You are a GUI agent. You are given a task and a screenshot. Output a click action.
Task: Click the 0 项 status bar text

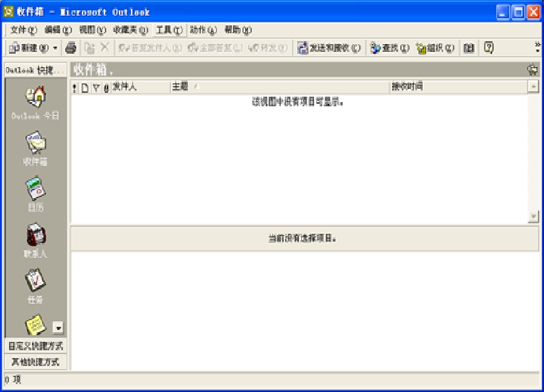pos(13,379)
